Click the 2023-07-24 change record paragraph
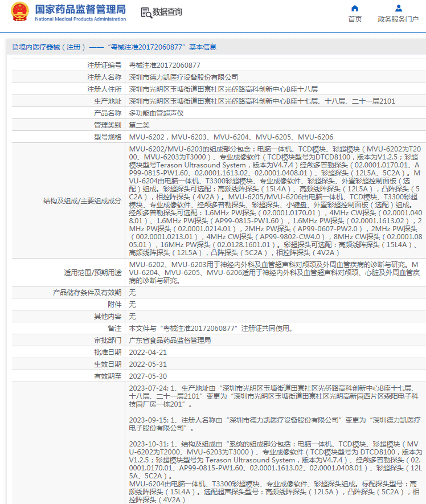426x504 pixels. (273, 396)
